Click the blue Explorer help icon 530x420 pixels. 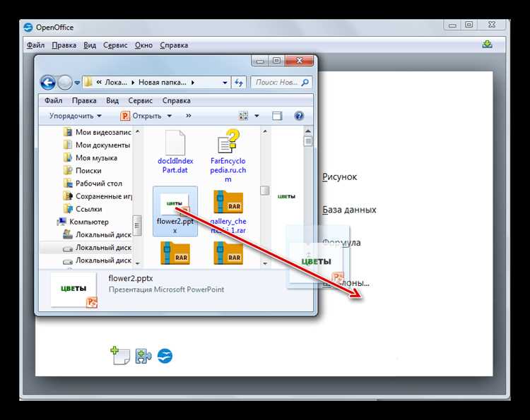(x=299, y=116)
